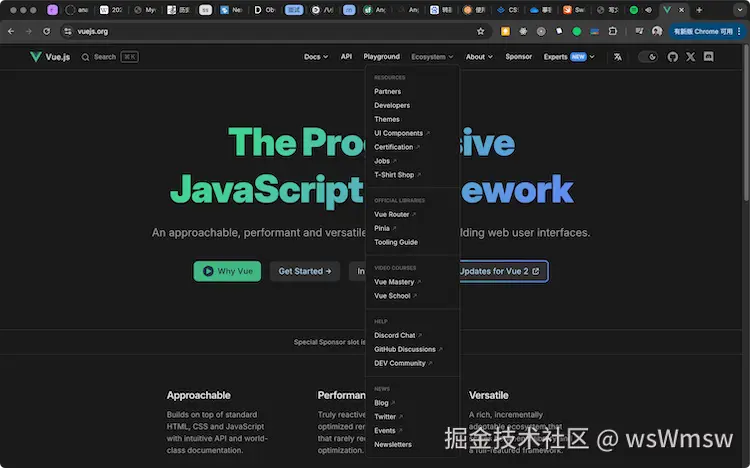This screenshot has height=468, width=750.
Task: Open Events news link
Action: tap(387, 431)
